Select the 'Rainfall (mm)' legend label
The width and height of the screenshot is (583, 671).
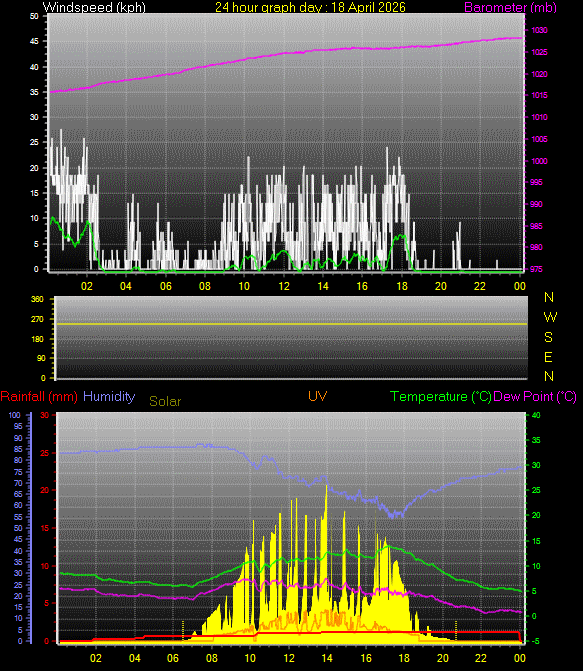click(39, 397)
